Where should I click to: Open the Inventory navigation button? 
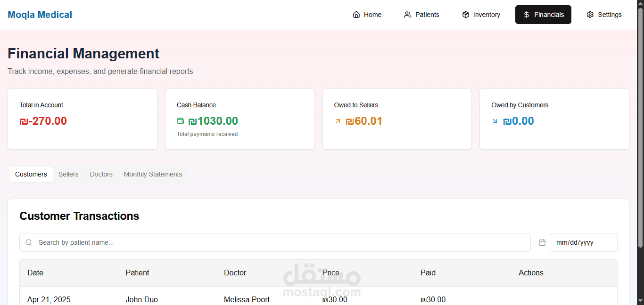click(x=481, y=15)
